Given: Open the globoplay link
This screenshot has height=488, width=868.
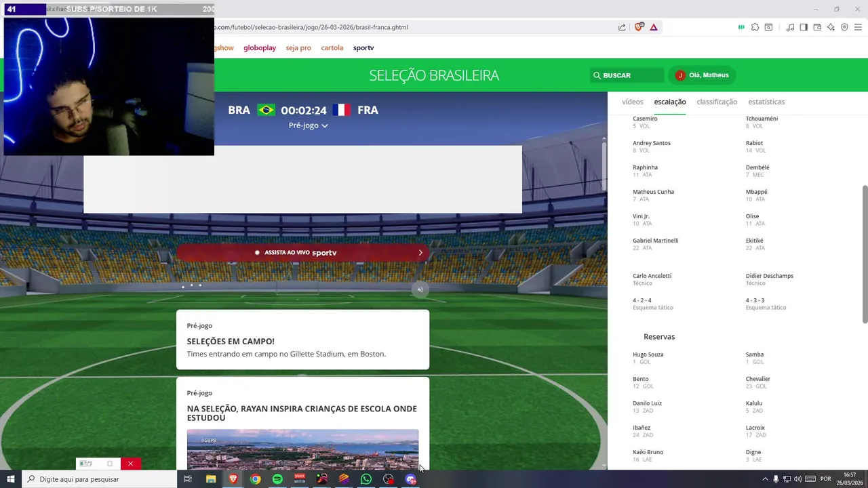Looking at the screenshot, I should point(260,47).
